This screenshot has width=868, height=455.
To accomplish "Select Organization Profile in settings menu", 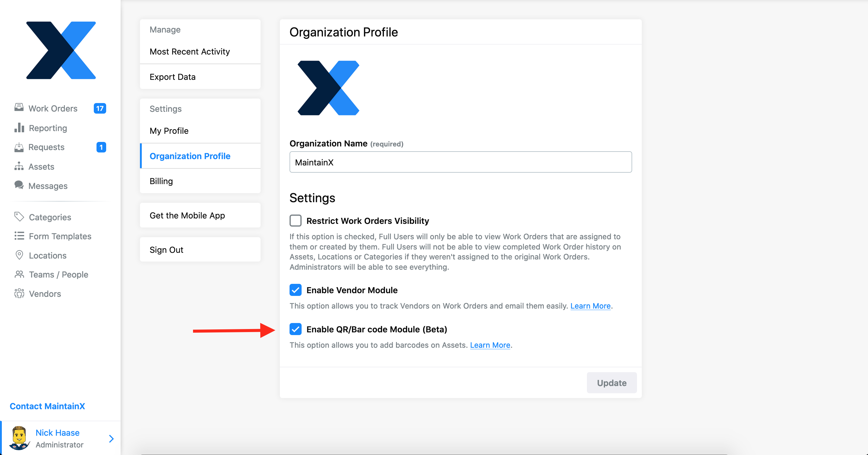I will (200, 156).
